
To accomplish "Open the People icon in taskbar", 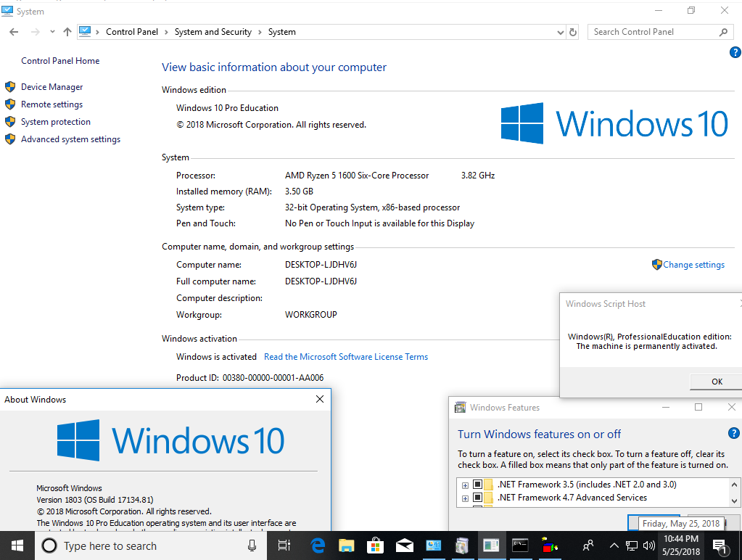I will pyautogui.click(x=588, y=545).
